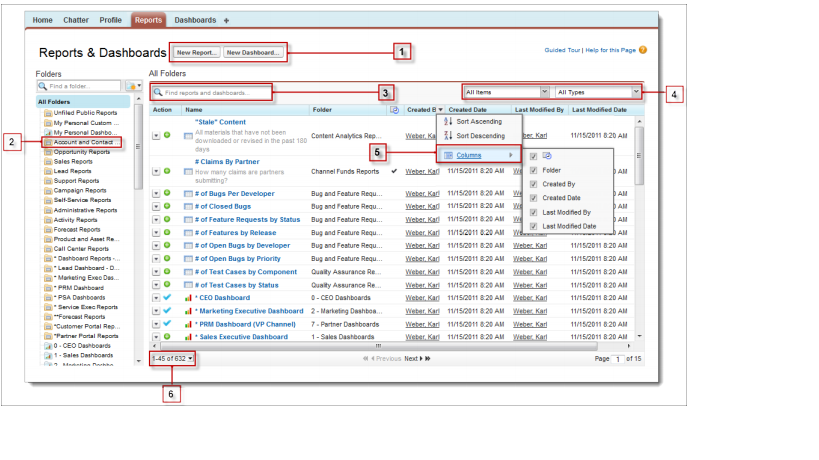Click the folders pane vertical scrollbar

click(x=138, y=148)
